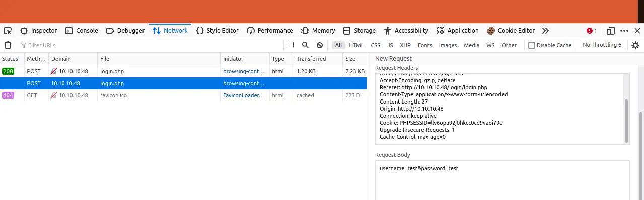This screenshot has height=200, width=644.
Task: Sort by Method column header
Action: click(36, 59)
